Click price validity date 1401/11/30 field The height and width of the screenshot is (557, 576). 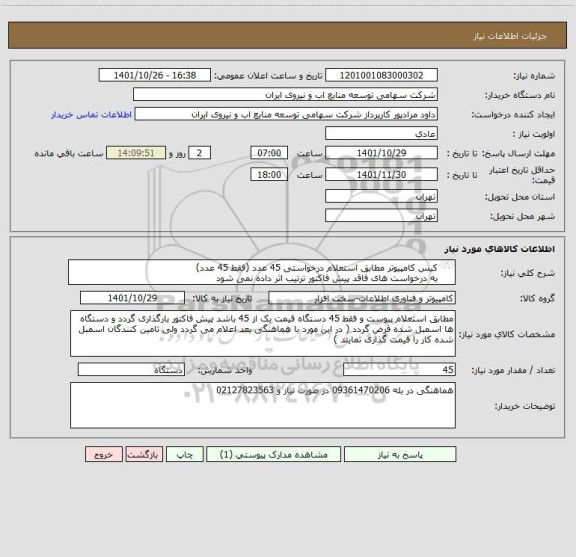tap(381, 175)
